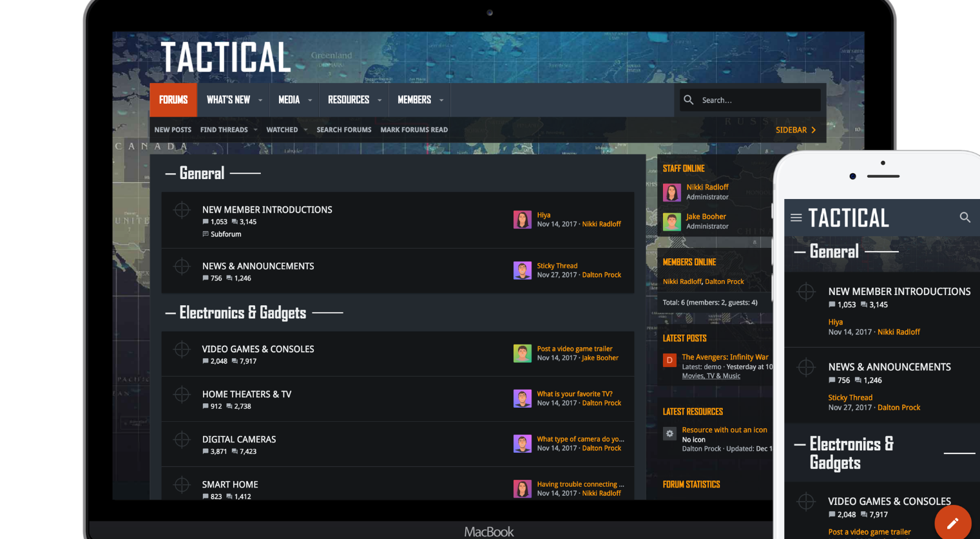Click the gear icon of Resource with out an icon
Image resolution: width=980 pixels, height=539 pixels.
click(669, 433)
